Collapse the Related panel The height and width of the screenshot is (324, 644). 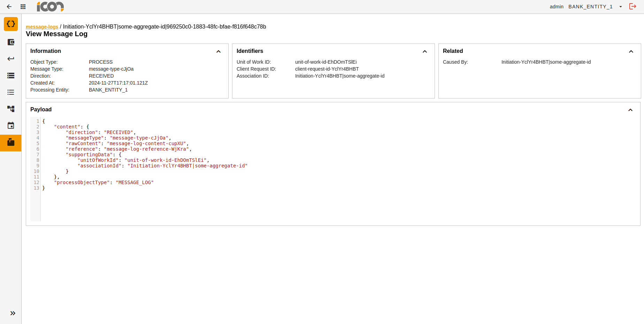tap(631, 52)
